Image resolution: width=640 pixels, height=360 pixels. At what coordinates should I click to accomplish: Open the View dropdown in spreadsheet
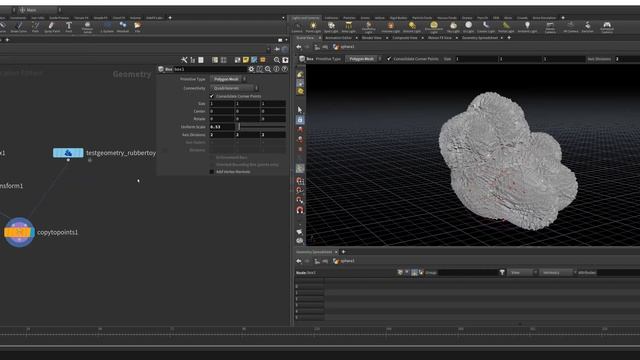pyautogui.click(x=522, y=272)
